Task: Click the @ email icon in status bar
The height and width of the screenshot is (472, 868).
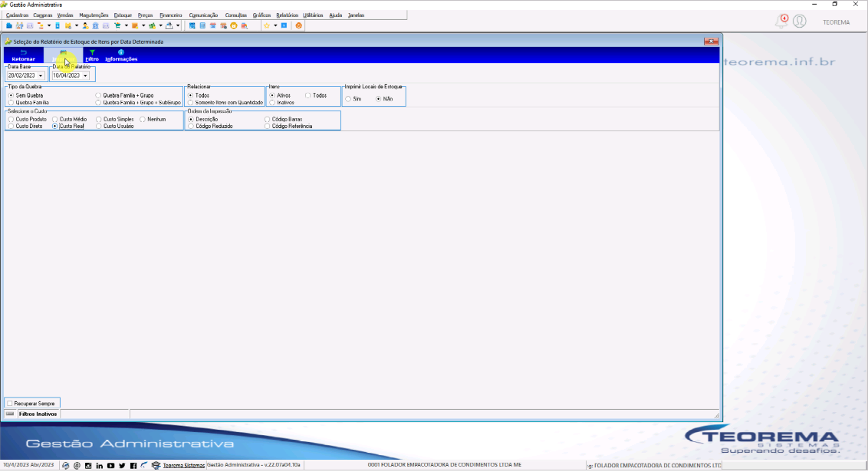Action: click(77, 465)
